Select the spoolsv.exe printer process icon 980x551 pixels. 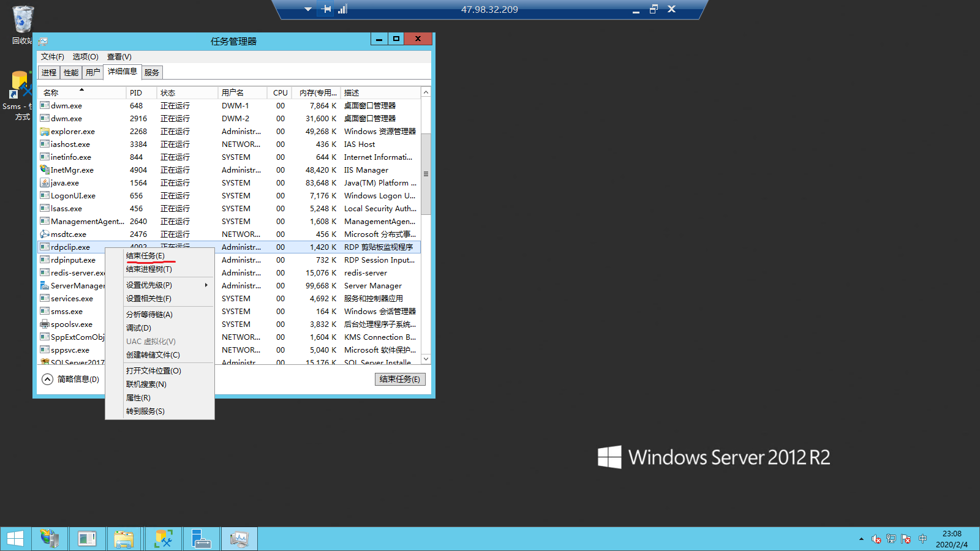pyautogui.click(x=45, y=324)
